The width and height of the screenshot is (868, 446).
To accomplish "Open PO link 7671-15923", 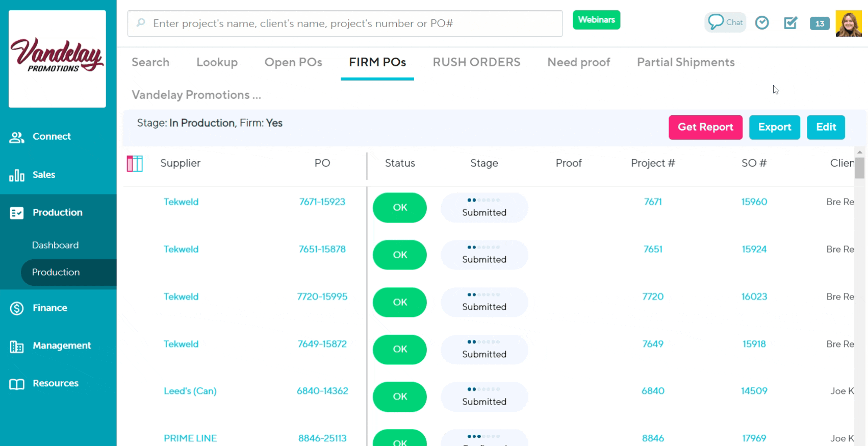I will 322,202.
